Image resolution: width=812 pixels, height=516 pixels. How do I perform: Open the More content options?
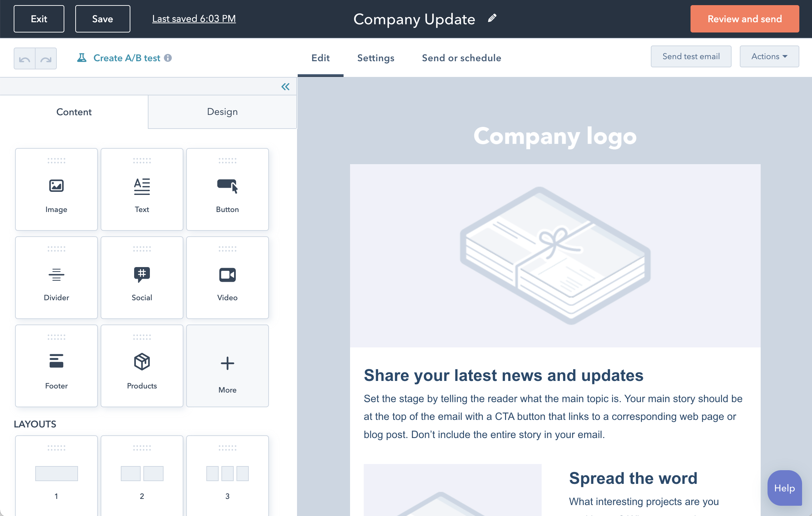(x=227, y=366)
